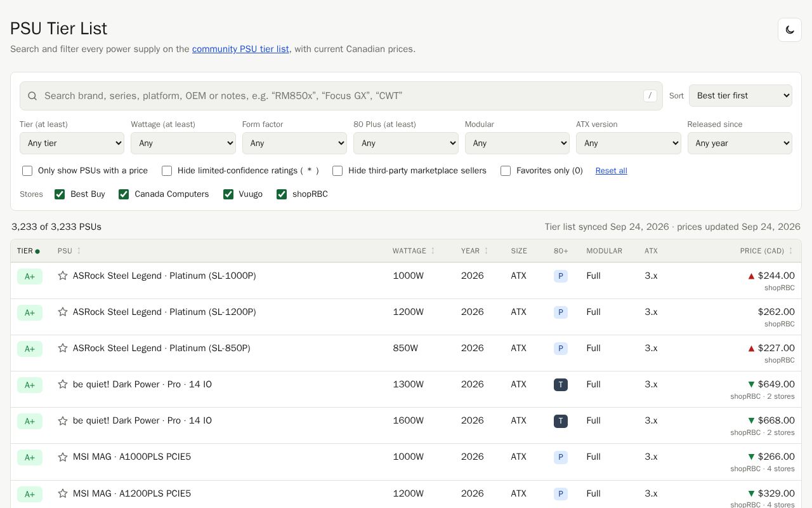This screenshot has width=812, height=508.
Task: Check Hide limited-confidence ratings
Action: 167,171
